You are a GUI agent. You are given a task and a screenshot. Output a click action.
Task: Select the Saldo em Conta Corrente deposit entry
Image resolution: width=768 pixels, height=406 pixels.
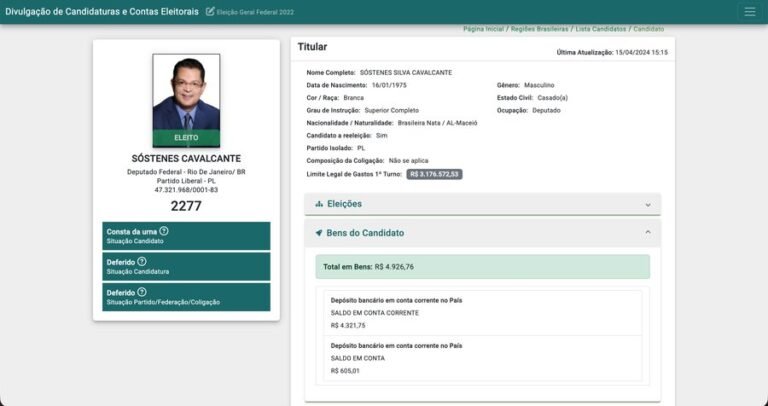pyautogui.click(x=482, y=312)
